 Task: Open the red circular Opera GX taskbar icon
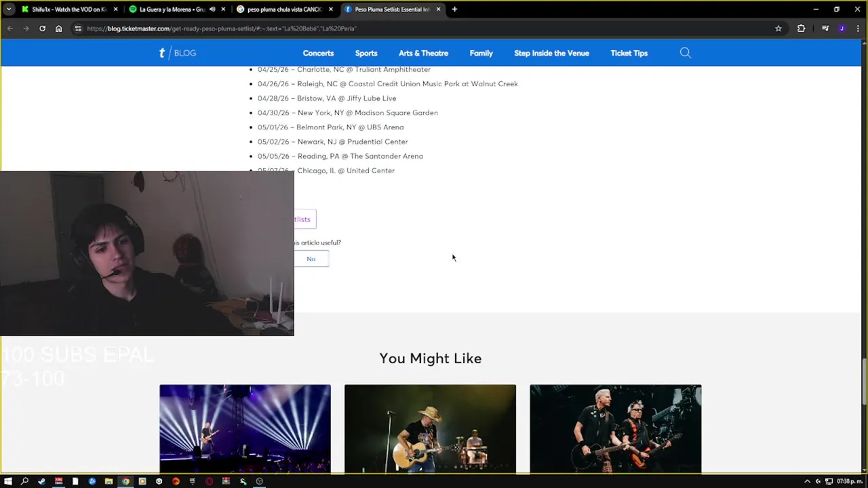[x=209, y=481]
